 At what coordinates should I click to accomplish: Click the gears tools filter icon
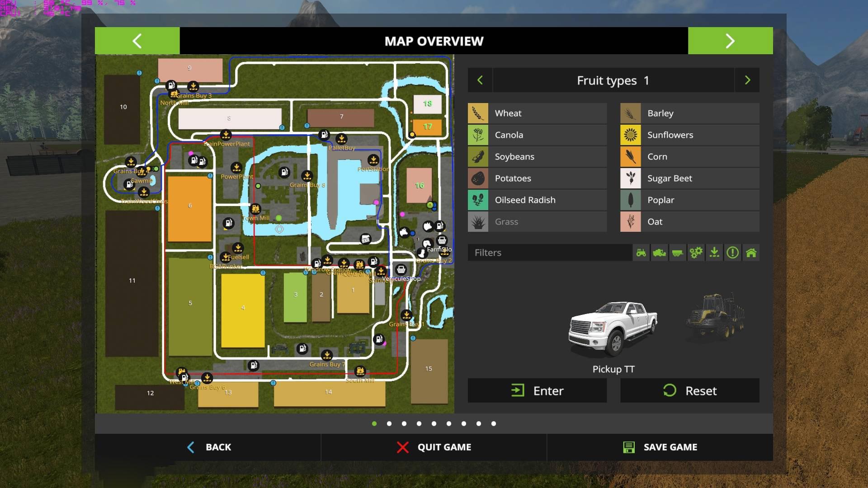click(696, 253)
